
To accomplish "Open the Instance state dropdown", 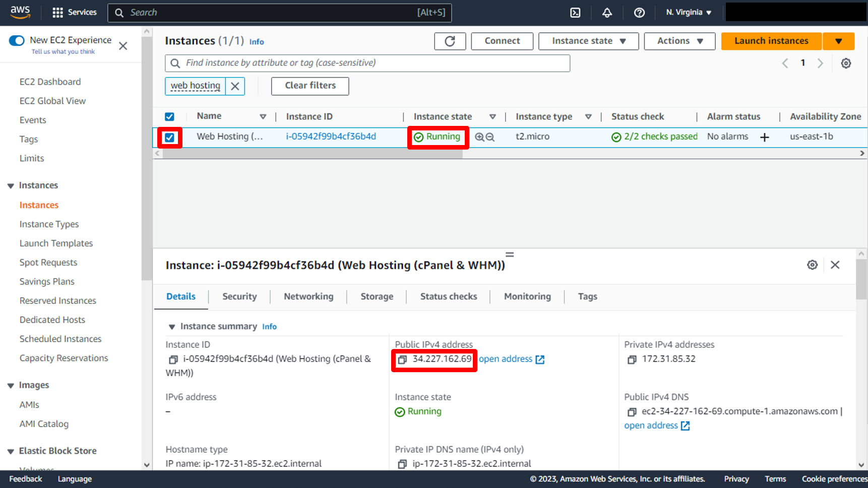I will (x=588, y=41).
